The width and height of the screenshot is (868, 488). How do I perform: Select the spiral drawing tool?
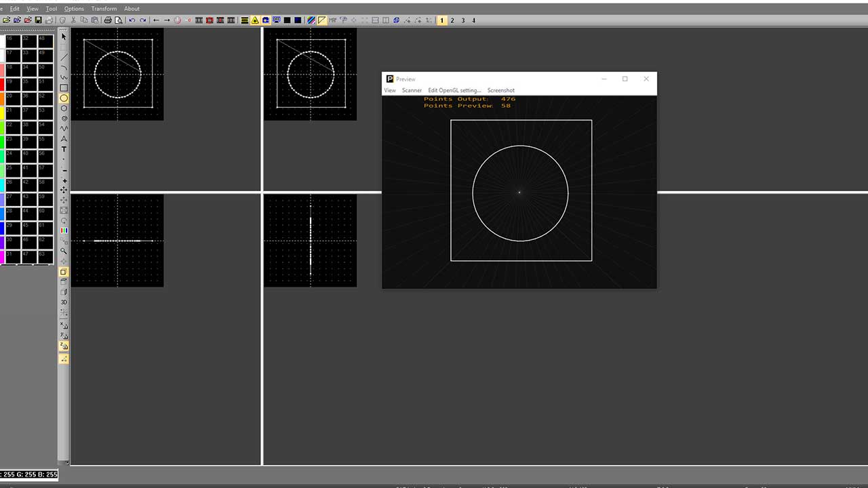[64, 119]
